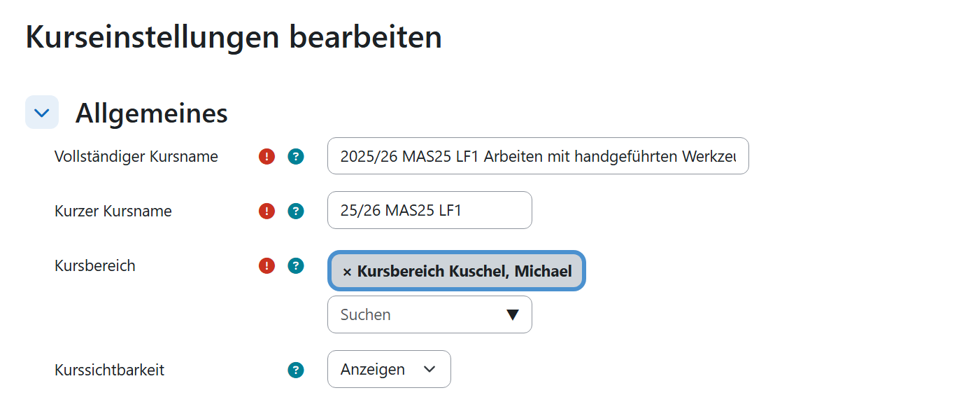Viewport: 980px width, 395px height.
Task: Show help for Kurssichtbarkeit
Action: click(296, 370)
